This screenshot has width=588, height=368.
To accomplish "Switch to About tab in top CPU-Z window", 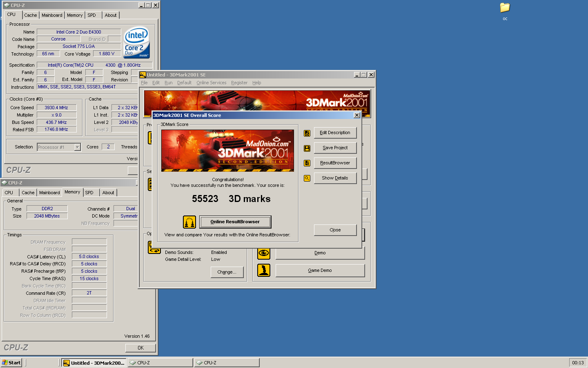I will (111, 15).
